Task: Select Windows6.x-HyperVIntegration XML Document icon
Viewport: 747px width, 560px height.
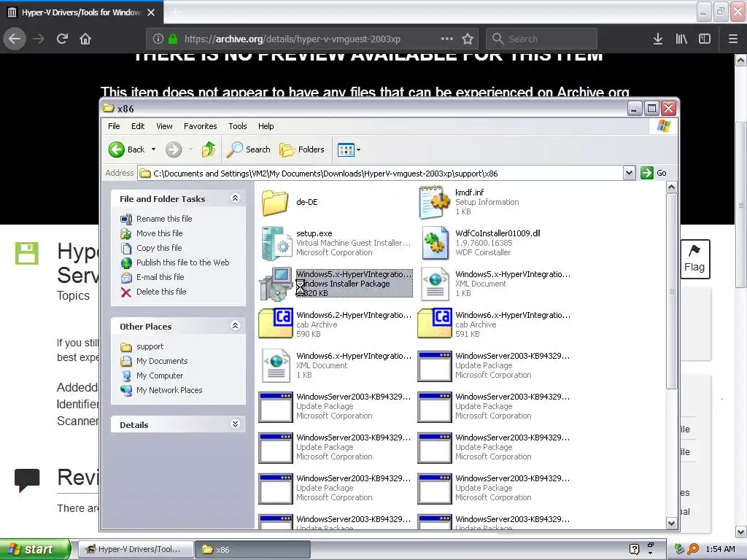Action: (x=276, y=366)
